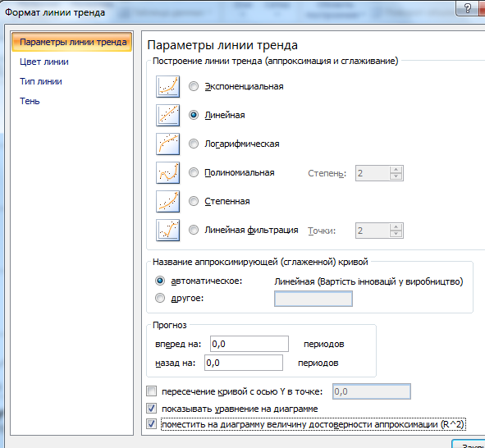Choose the Полиномиальная trend type
This screenshot has width=485, height=448.
click(x=194, y=172)
